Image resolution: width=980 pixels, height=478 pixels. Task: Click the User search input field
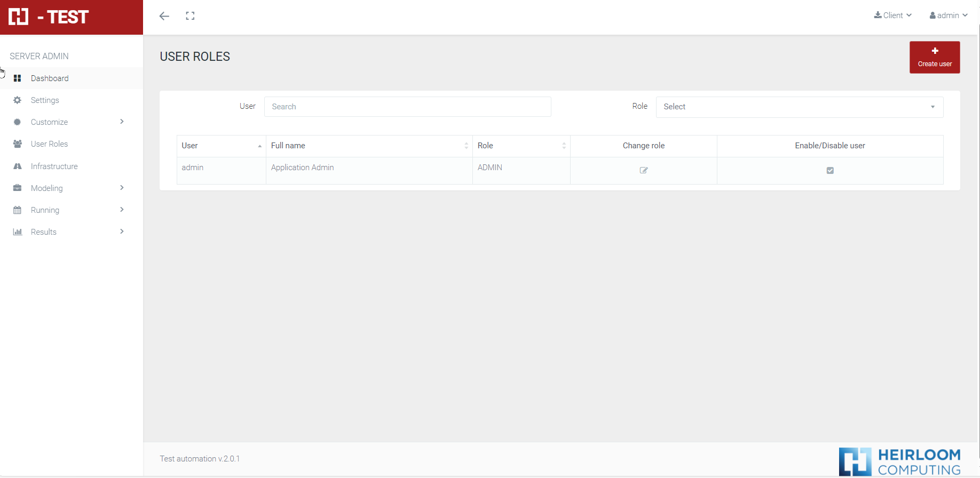(407, 107)
